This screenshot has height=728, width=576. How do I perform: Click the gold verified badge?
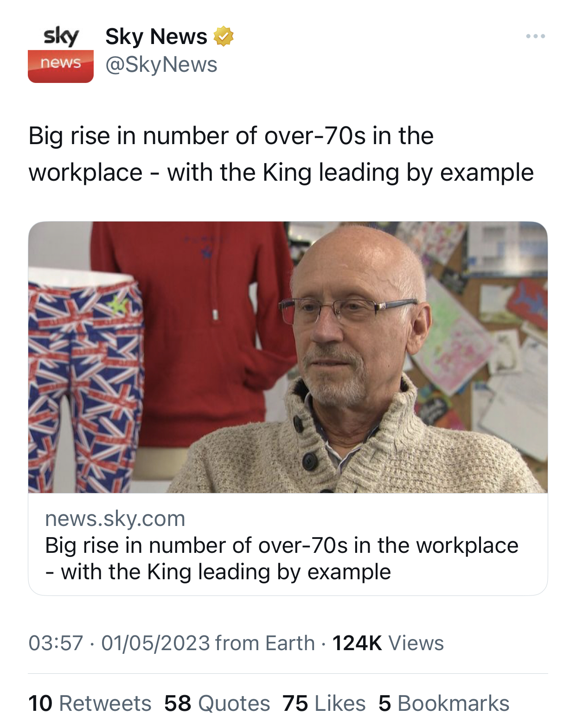tap(224, 37)
